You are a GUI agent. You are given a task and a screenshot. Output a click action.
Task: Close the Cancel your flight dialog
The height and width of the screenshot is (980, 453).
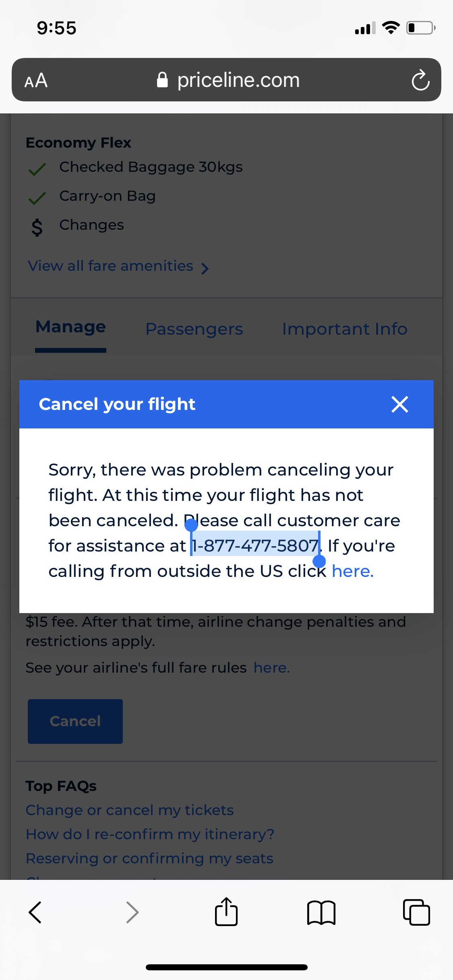pos(400,404)
